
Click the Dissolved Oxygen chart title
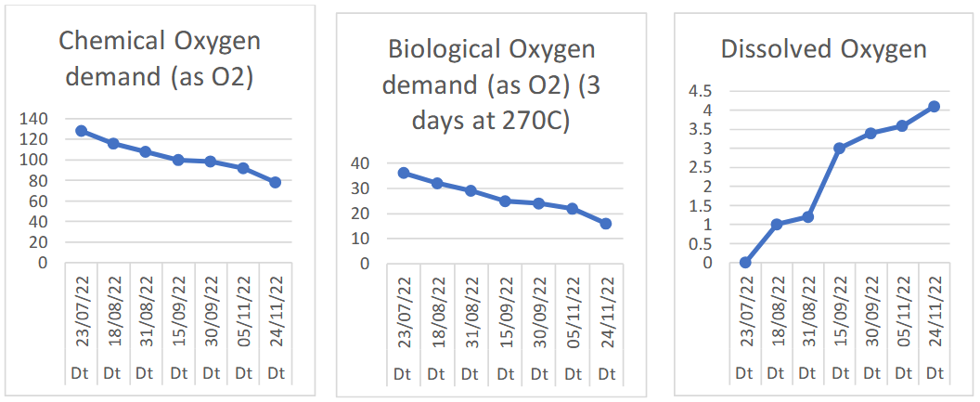823,49
